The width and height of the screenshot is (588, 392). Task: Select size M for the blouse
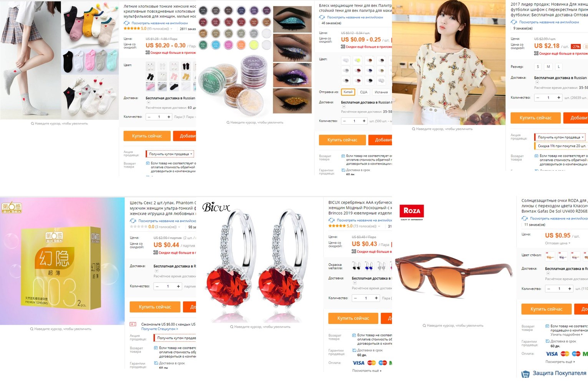click(x=548, y=66)
